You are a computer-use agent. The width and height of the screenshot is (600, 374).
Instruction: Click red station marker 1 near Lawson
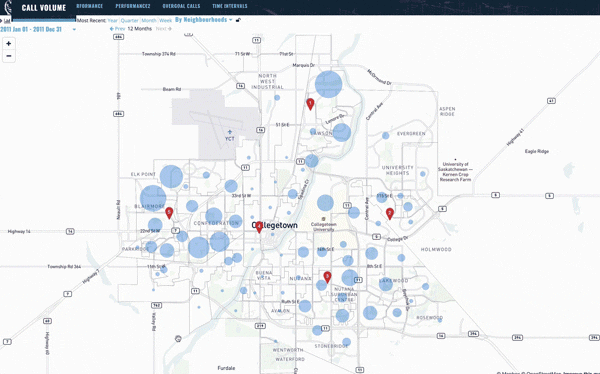click(310, 104)
